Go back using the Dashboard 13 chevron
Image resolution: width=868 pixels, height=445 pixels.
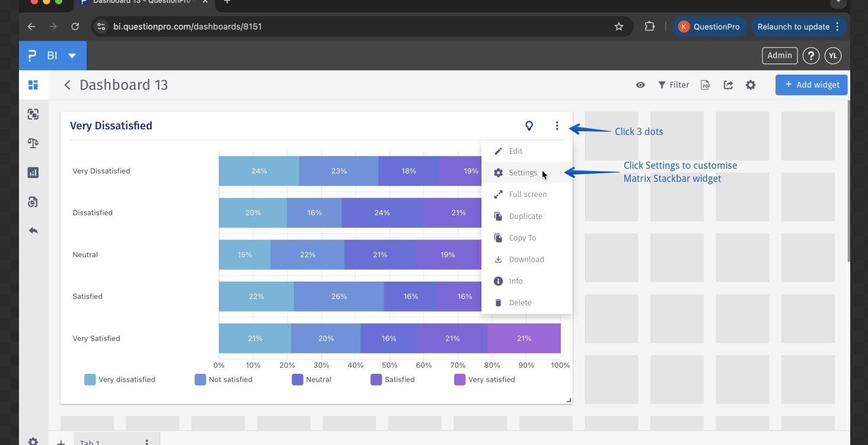pyautogui.click(x=68, y=85)
